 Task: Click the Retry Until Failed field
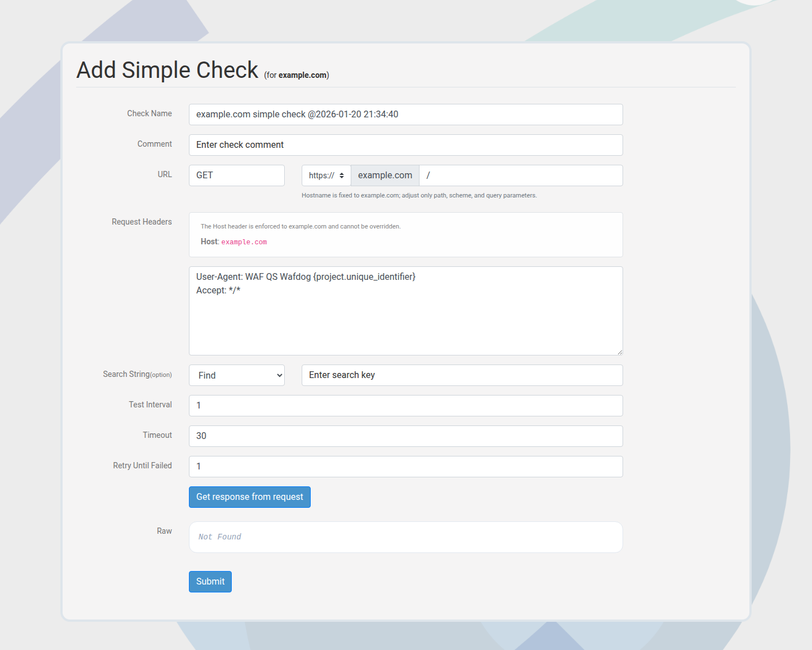405,466
